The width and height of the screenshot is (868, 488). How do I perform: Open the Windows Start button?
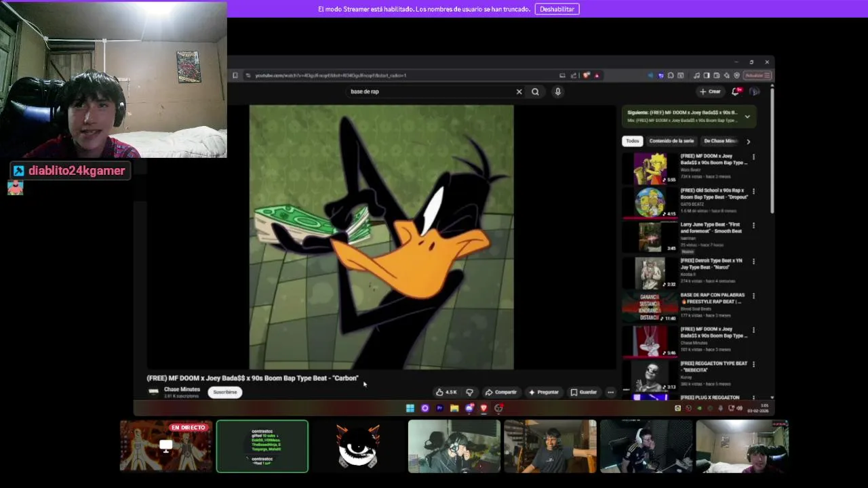point(410,408)
